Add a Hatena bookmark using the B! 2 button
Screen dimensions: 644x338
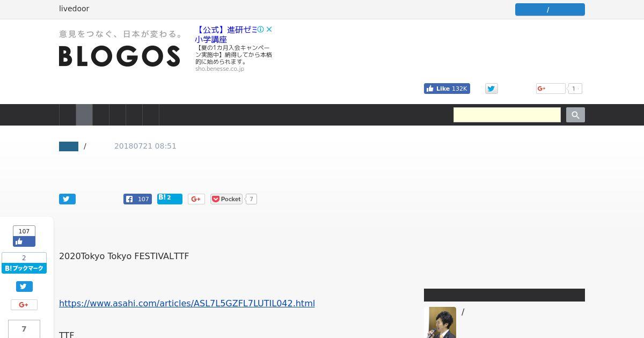click(170, 199)
